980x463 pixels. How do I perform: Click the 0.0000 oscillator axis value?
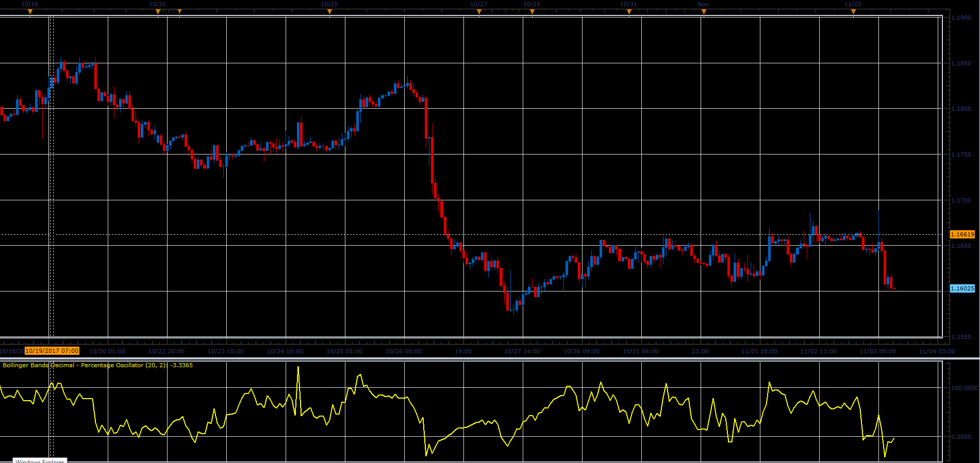point(961,437)
